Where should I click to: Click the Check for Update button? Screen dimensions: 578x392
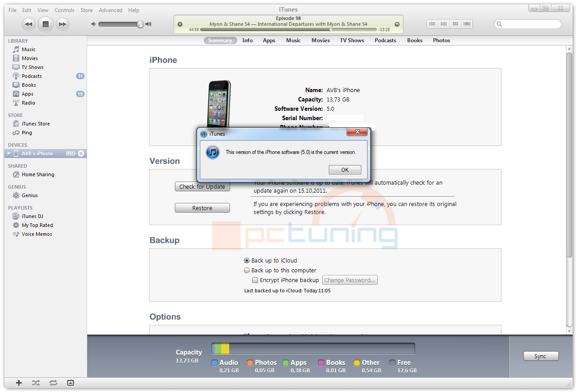202,186
